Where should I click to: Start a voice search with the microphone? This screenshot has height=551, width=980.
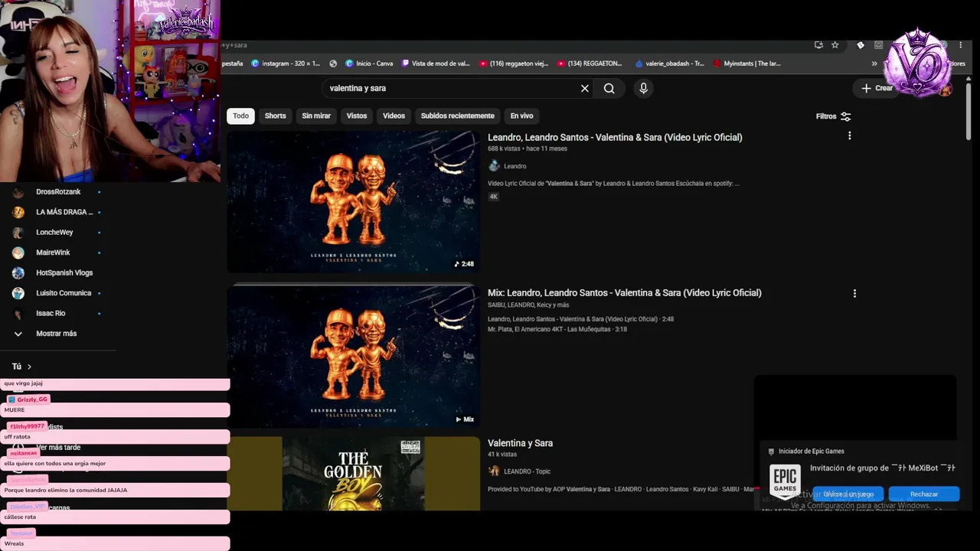point(643,88)
